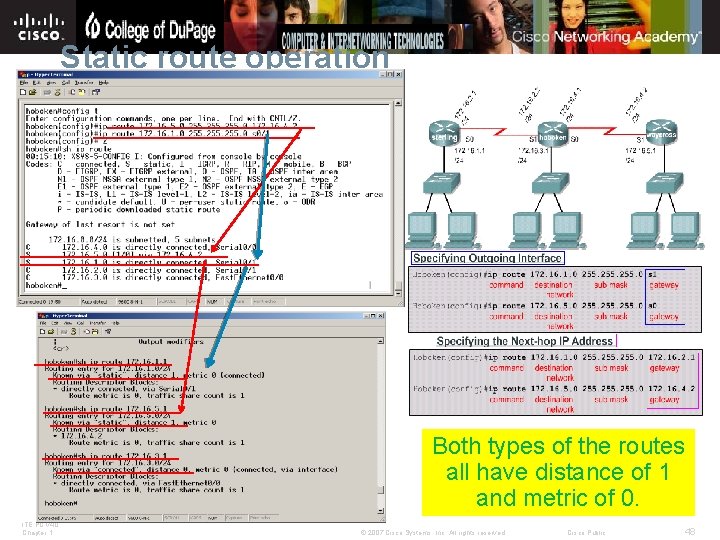Click Receive icon in lower HyperTerminal toolbar
The image size is (720, 540).
(x=95, y=332)
